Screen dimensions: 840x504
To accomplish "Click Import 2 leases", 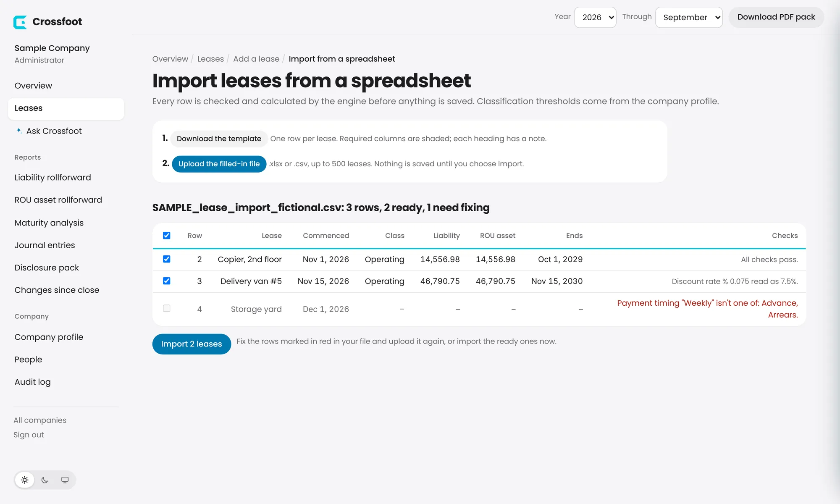I will click(x=192, y=344).
